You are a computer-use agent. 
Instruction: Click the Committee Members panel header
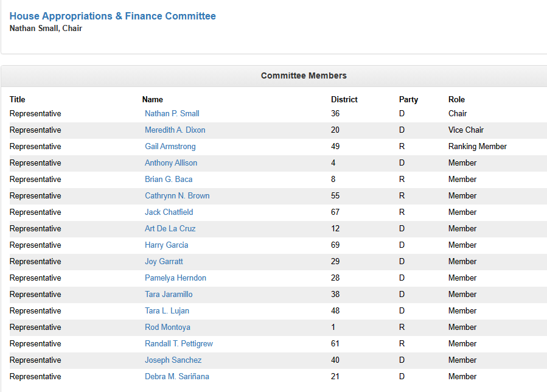pos(304,76)
